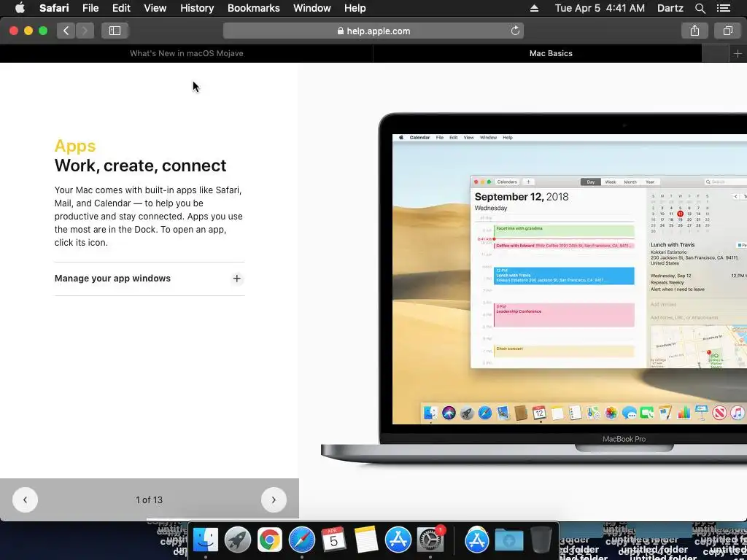Screen dimensions: 747x560
Task: Open the Bookmarks menu
Action: [x=253, y=8]
